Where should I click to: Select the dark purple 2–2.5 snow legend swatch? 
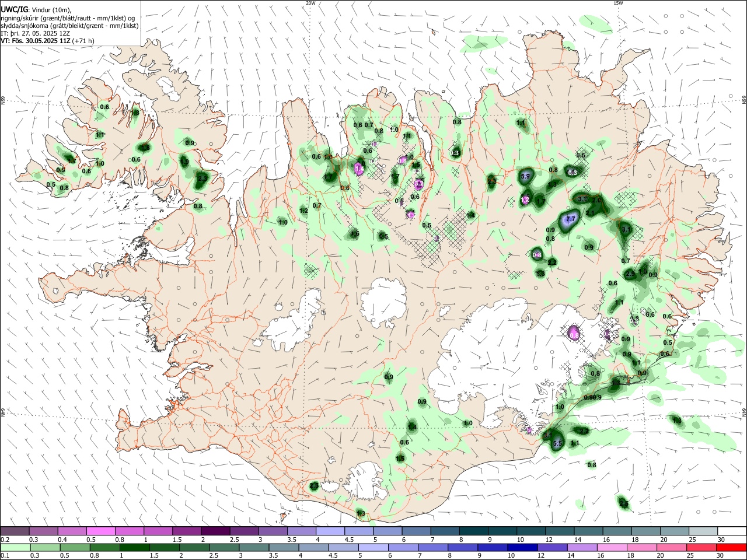coord(216,531)
